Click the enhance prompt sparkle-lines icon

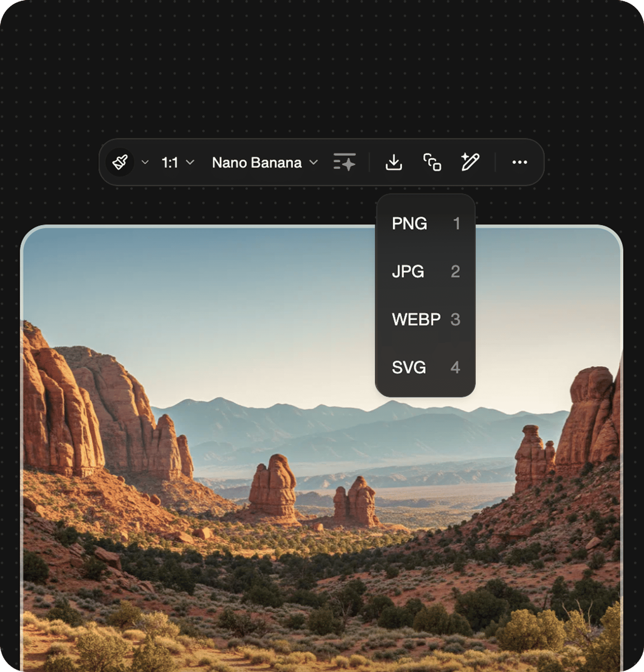pyautogui.click(x=345, y=162)
